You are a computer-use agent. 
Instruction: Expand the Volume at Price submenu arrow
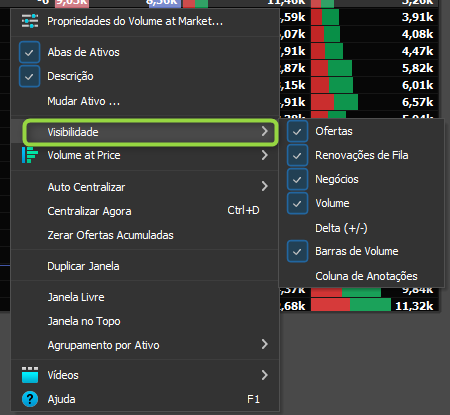click(x=265, y=155)
